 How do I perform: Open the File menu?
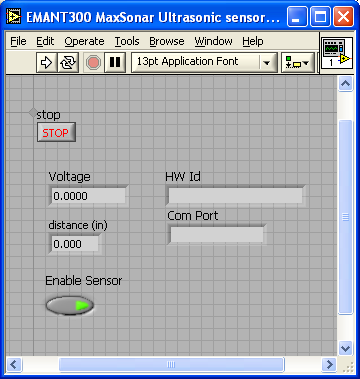(18, 41)
